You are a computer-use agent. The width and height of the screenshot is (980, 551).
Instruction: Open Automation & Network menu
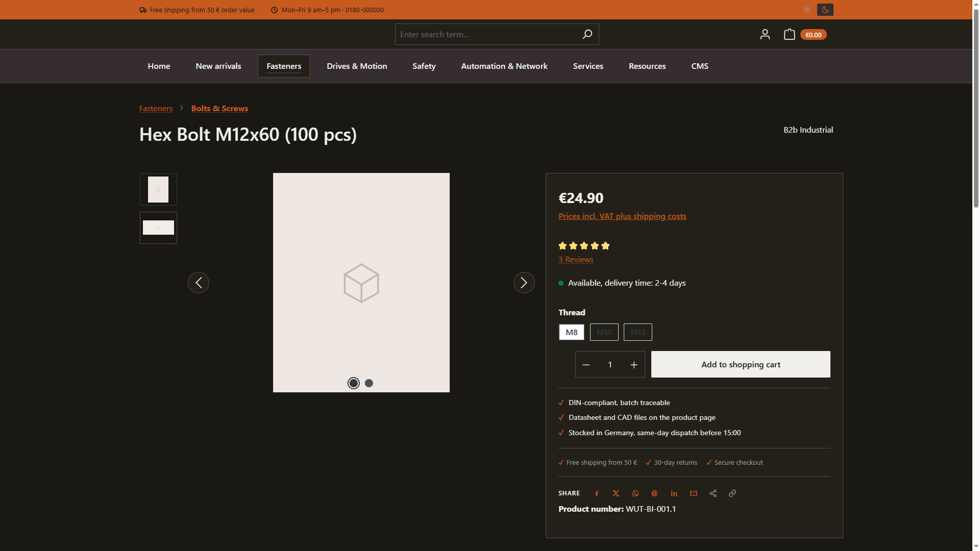coord(504,66)
